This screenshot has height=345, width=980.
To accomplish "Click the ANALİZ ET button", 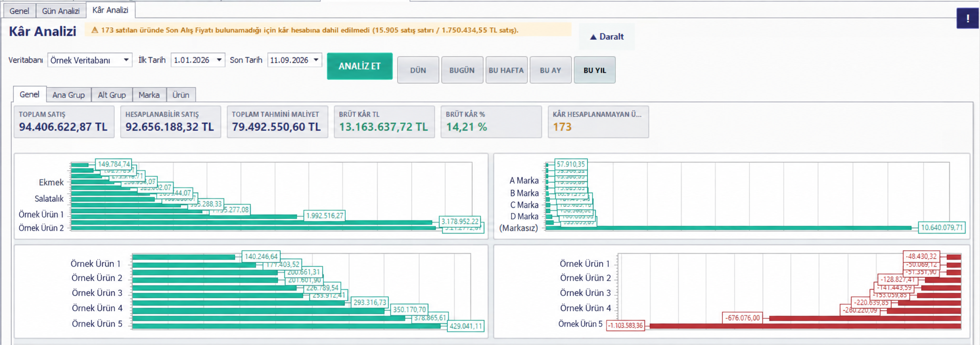I will point(360,66).
